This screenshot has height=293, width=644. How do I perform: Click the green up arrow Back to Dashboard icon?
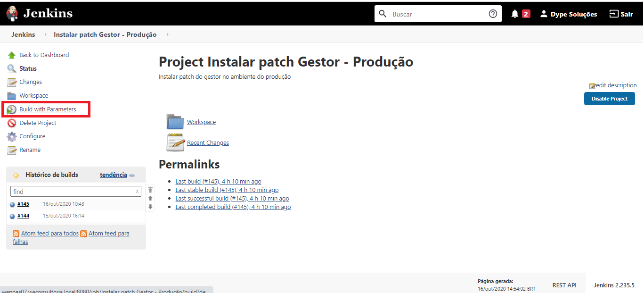(x=12, y=55)
